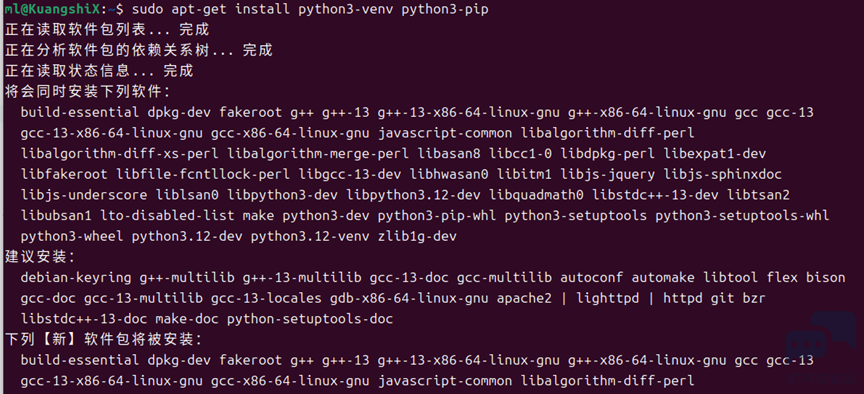This screenshot has width=864, height=394.
Task: Click the libexpat1-dev package name
Action: coord(715,154)
